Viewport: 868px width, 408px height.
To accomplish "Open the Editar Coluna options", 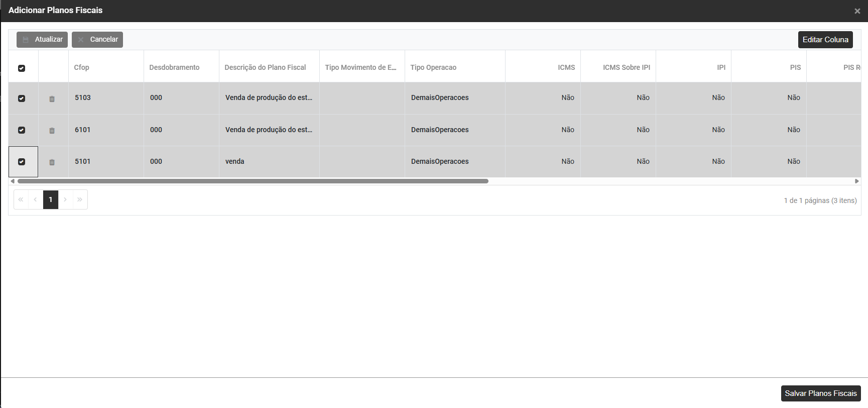I will pyautogui.click(x=825, y=40).
